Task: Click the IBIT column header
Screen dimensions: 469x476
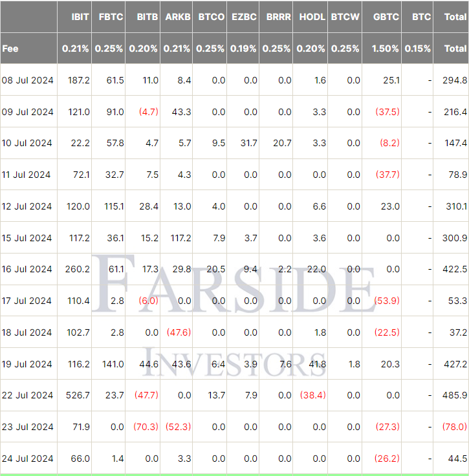Action: [x=80, y=17]
